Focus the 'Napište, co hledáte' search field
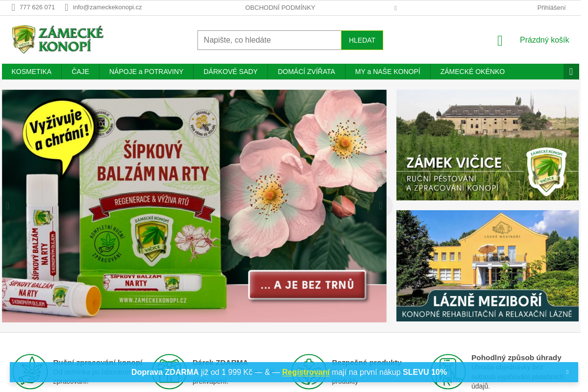This screenshot has width=588, height=392. 269,40
